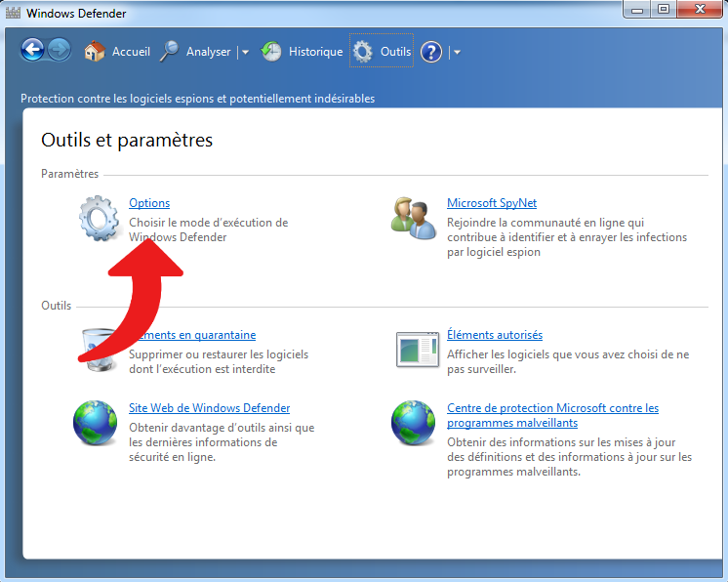Go back with the blue back arrow
This screenshot has height=582, width=728.
pos(32,50)
